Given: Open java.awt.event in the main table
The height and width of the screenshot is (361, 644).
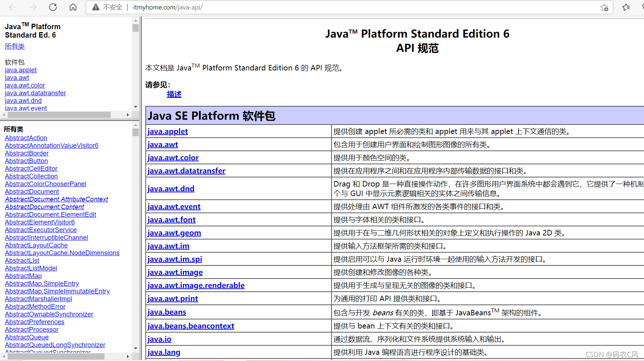Looking at the screenshot, I should click(174, 207).
